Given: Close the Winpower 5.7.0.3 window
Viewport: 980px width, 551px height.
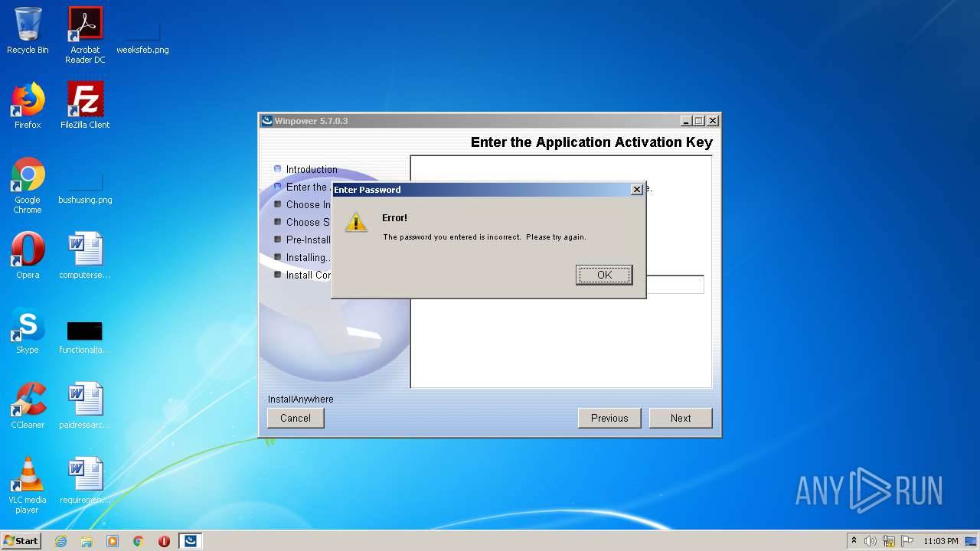Looking at the screenshot, I should (x=712, y=121).
